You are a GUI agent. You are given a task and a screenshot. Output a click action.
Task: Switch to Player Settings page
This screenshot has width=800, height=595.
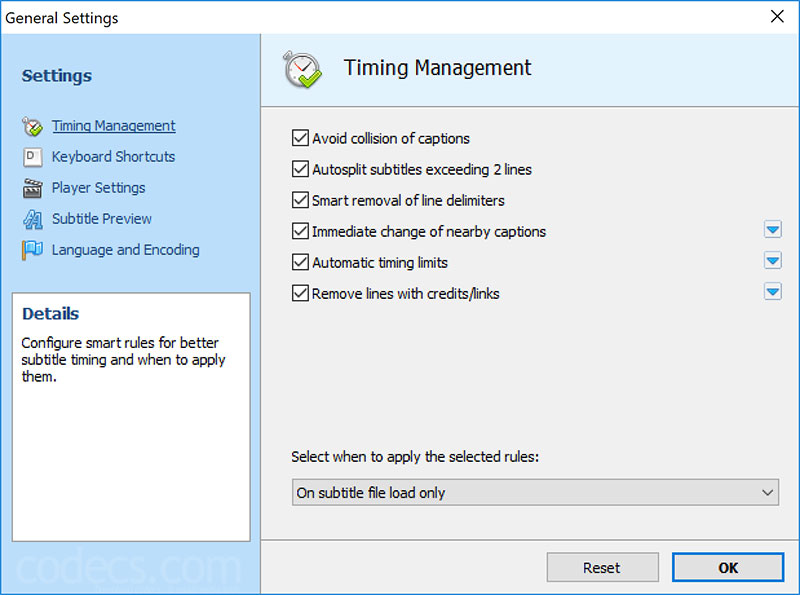[x=98, y=188]
